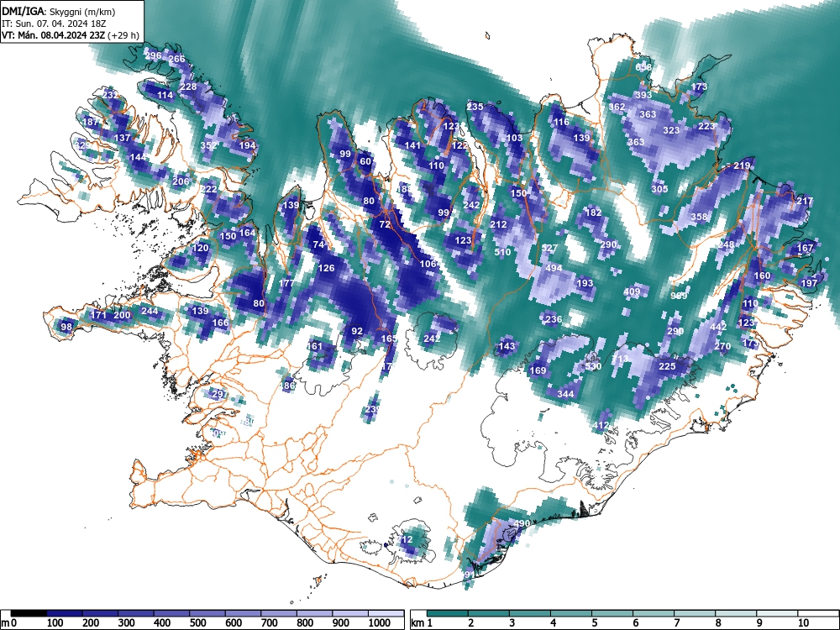Click the map value 217
840x630 pixels.
(805, 202)
